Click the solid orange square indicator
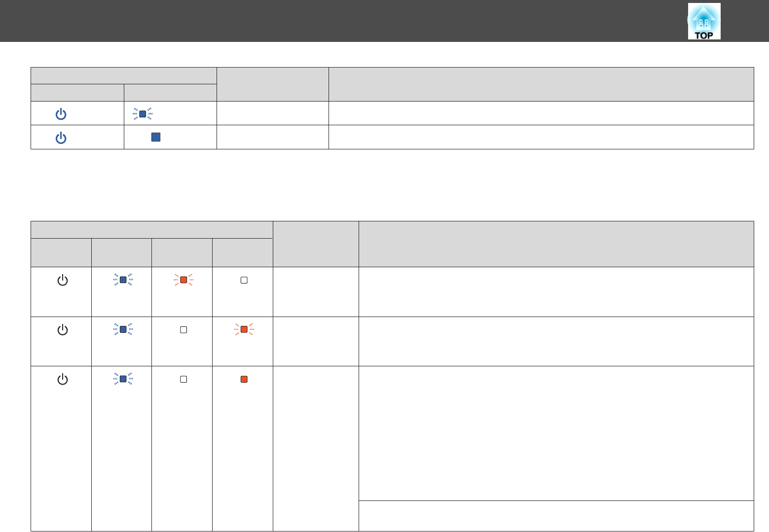Image resolution: width=769 pixels, height=532 pixels. pos(244,379)
